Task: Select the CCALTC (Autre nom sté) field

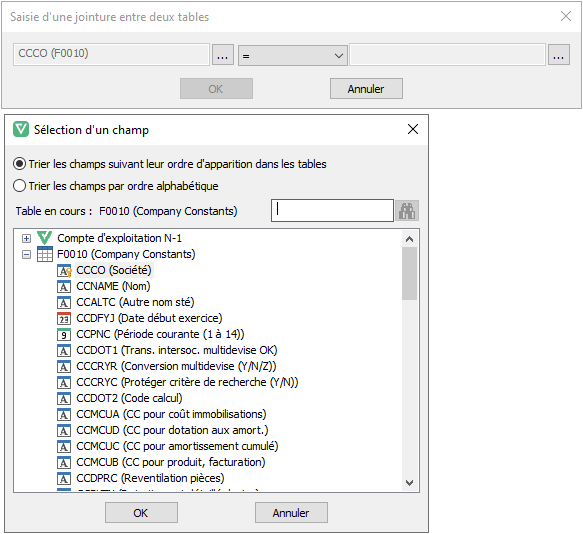Action: pos(135,302)
